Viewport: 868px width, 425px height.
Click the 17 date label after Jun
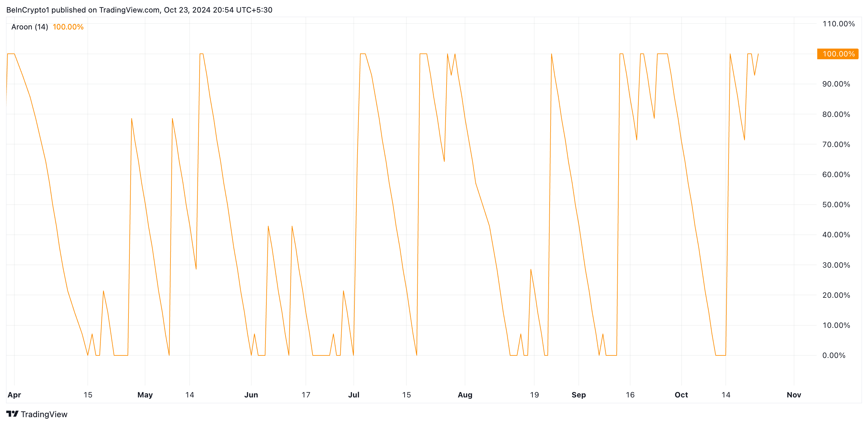[x=306, y=395]
